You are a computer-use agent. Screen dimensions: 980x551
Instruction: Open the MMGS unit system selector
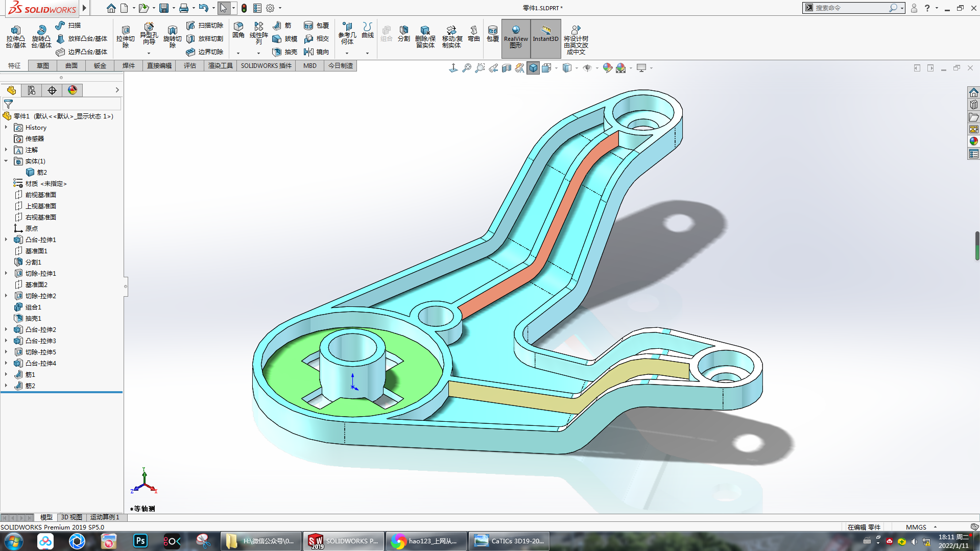(920, 527)
